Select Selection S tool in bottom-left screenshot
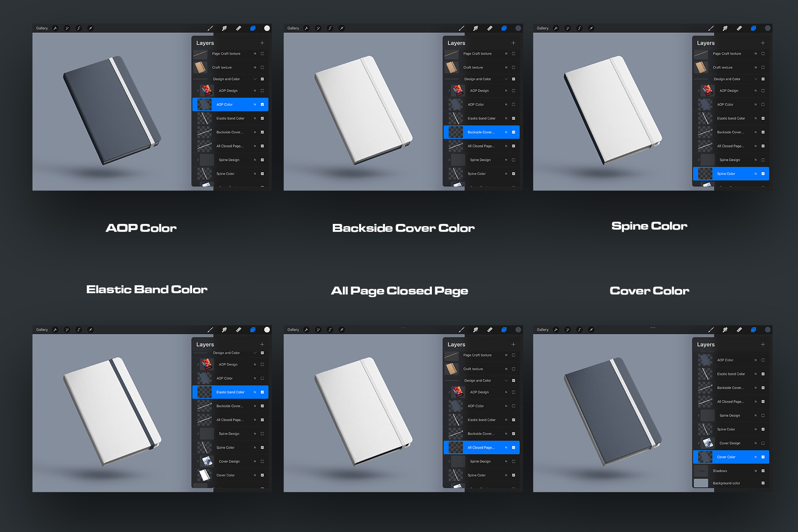798x532 pixels. pyautogui.click(x=79, y=330)
